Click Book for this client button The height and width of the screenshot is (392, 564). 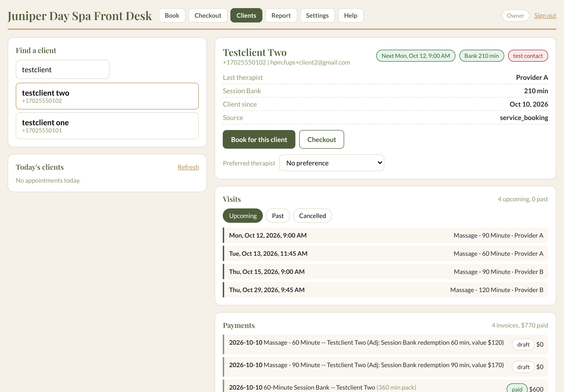click(259, 140)
